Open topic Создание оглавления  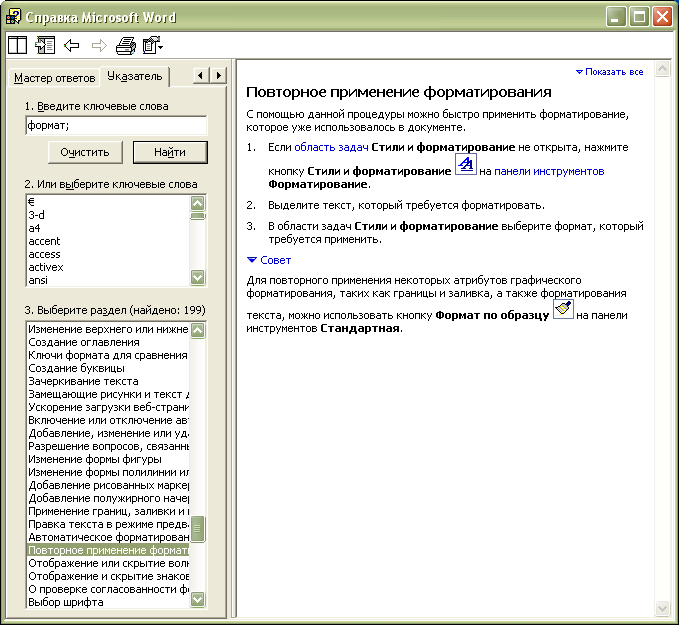108,342
